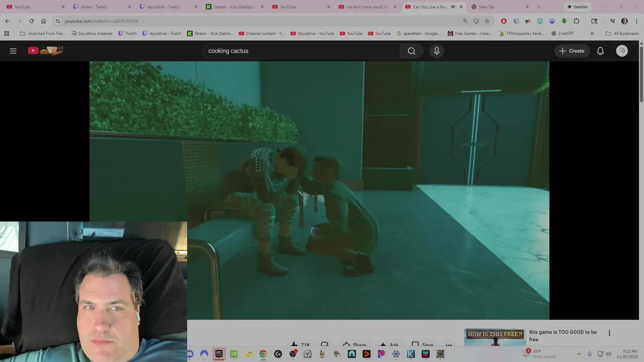The height and width of the screenshot is (362, 644).
Task: Open the Extensions puzzle piece menu
Action: 576,21
